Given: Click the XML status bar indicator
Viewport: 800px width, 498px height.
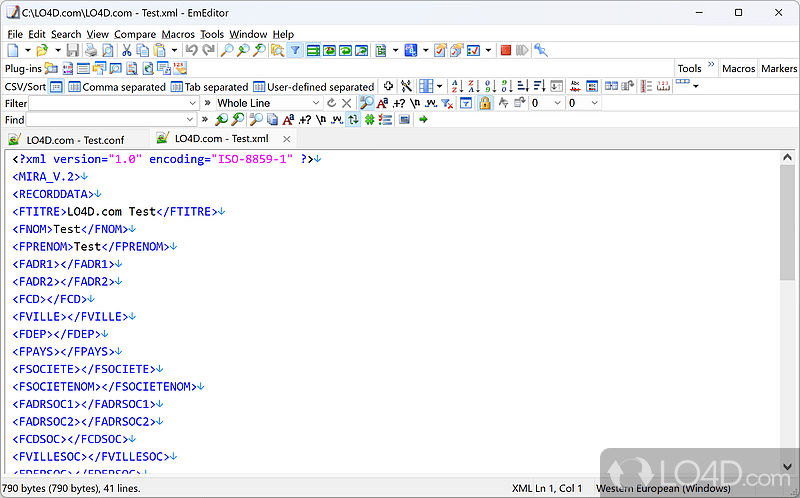Looking at the screenshot, I should pyautogui.click(x=521, y=488).
